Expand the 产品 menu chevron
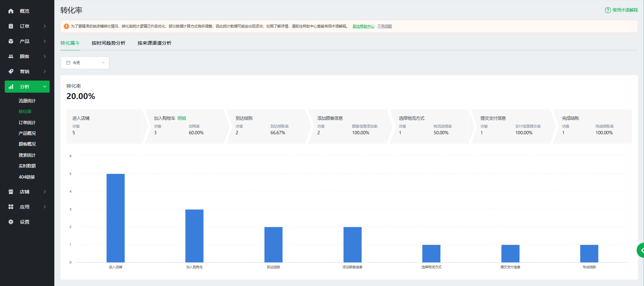The image size is (644, 286). (x=45, y=41)
